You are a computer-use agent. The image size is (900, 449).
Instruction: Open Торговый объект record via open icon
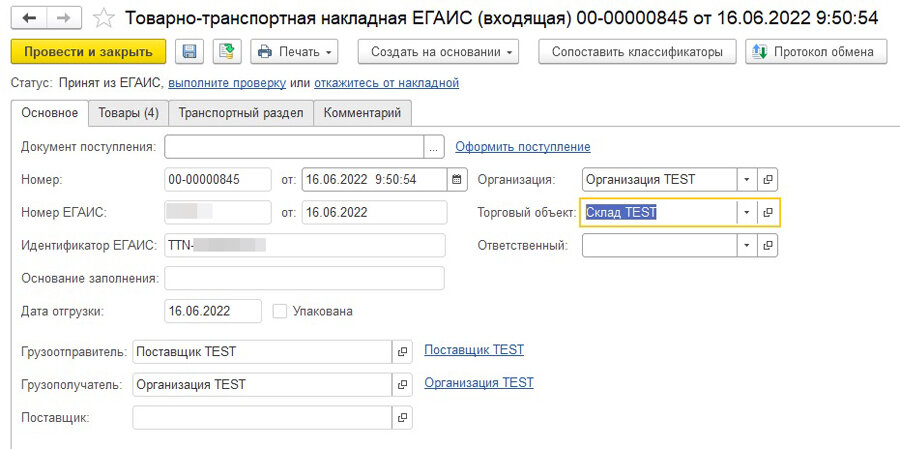[767, 212]
